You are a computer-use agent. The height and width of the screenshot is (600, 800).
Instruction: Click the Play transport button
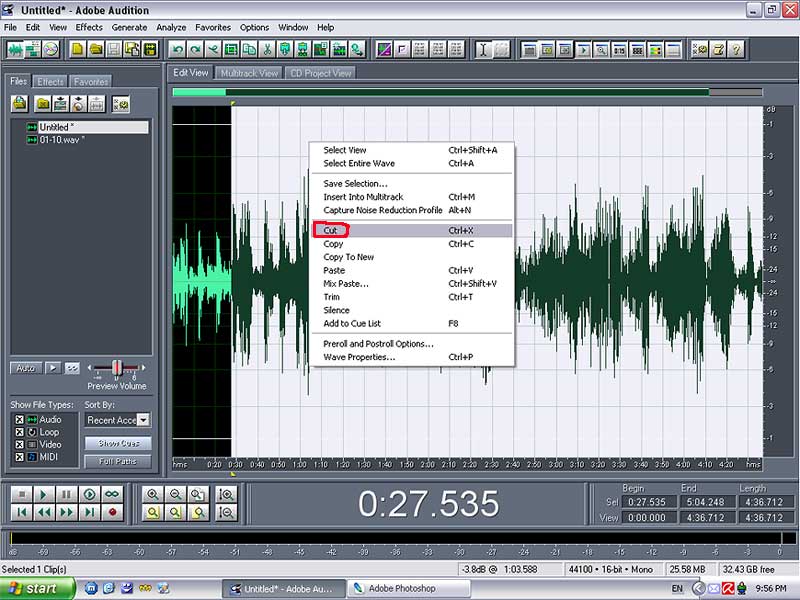[44, 494]
